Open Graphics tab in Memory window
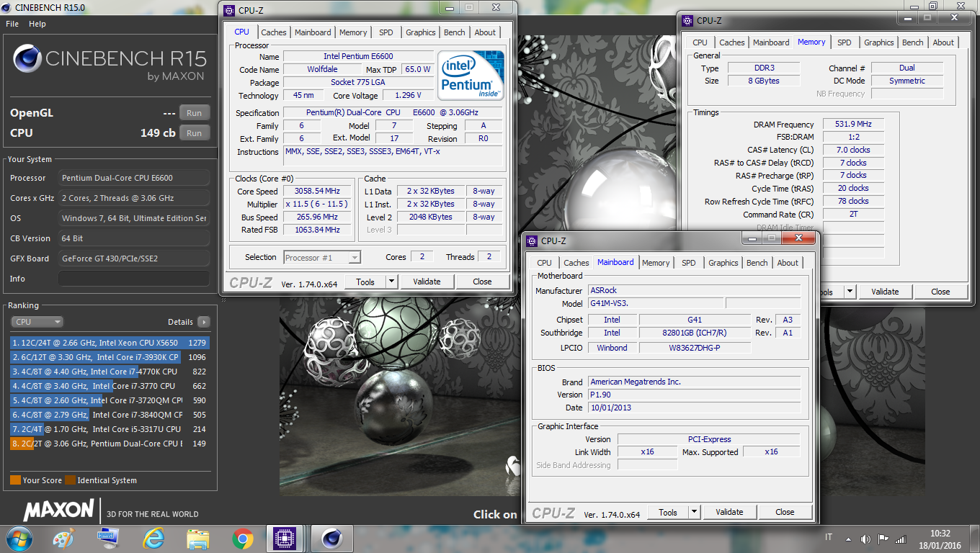 [x=879, y=42]
